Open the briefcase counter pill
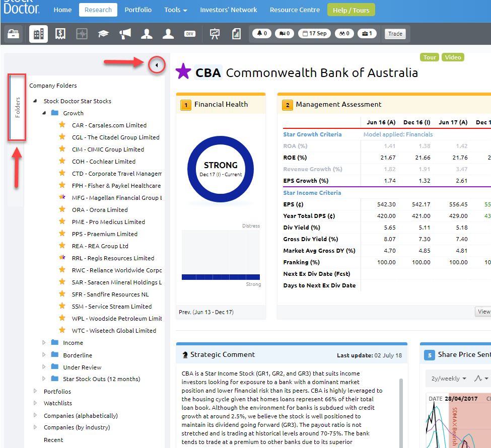 367,33
